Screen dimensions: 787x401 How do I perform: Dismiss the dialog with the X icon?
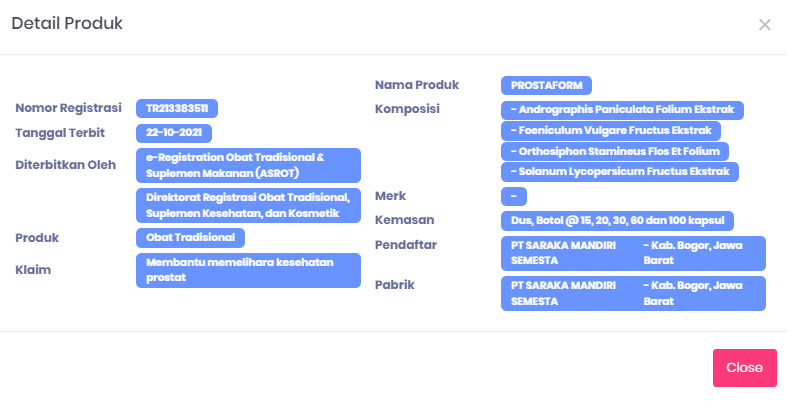(764, 25)
